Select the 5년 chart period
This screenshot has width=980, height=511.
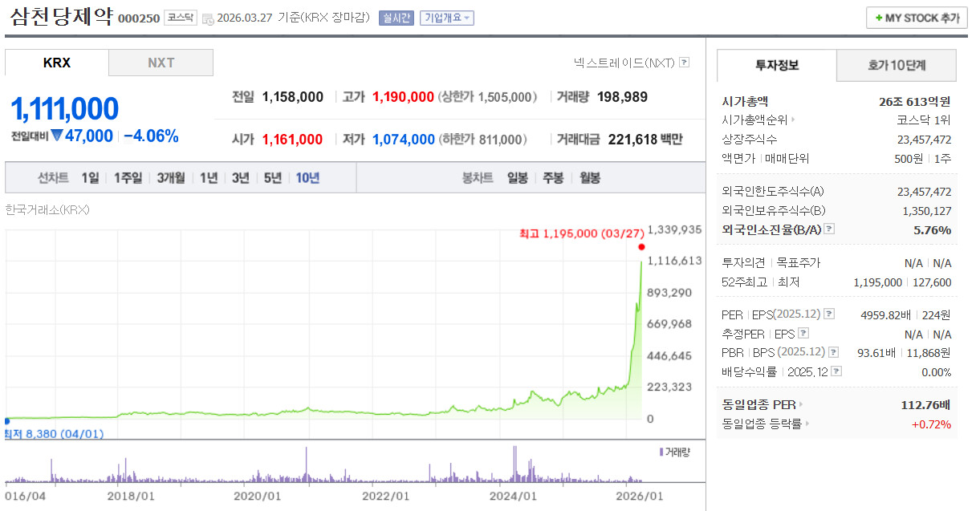[273, 178]
